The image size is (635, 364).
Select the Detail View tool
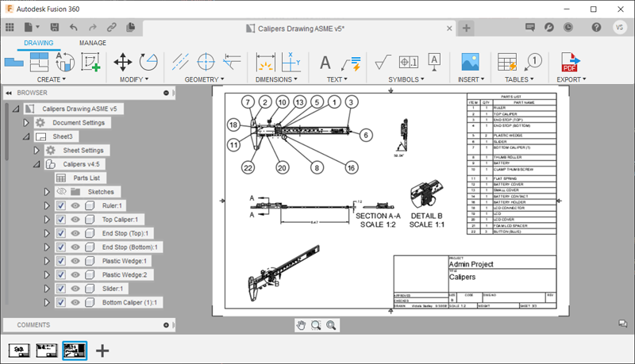point(65,62)
